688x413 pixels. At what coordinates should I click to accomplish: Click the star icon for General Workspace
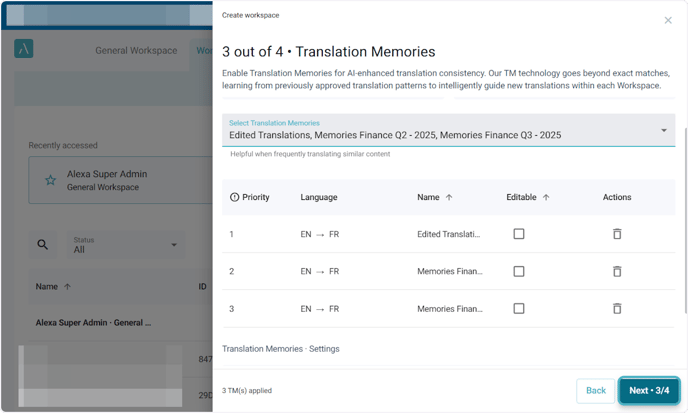coord(50,180)
